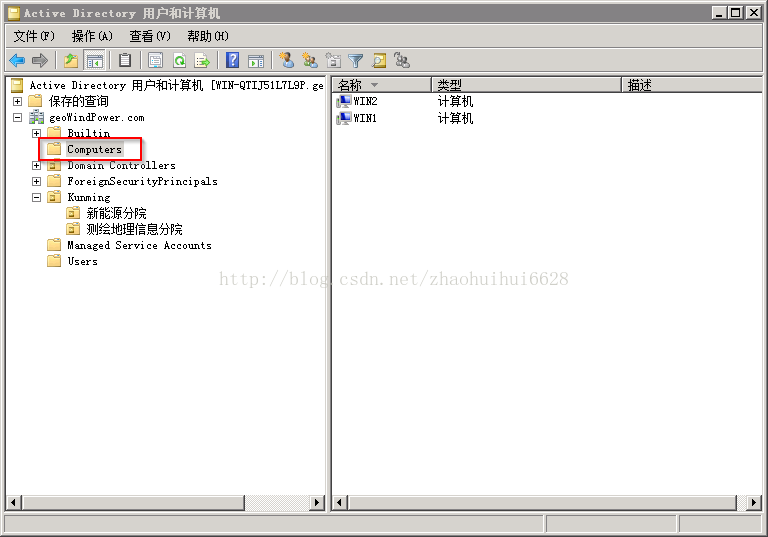The height and width of the screenshot is (537, 768).
Task: Click the WIN2 computer icon
Action: coord(344,101)
